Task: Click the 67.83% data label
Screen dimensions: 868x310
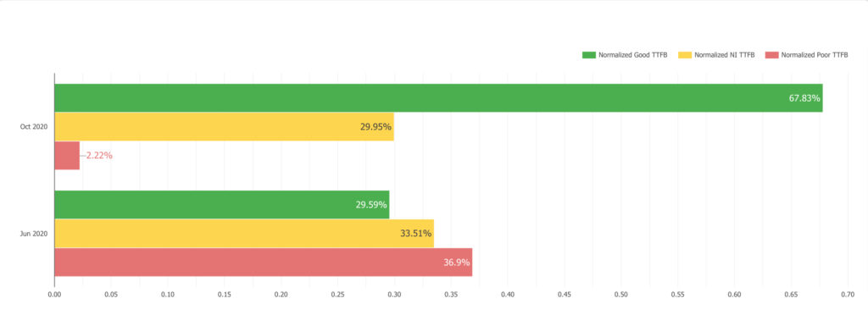Action: coord(804,98)
